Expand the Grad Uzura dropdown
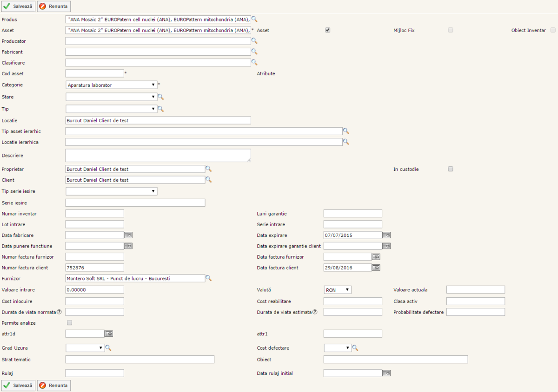The image size is (558, 392). (x=86, y=348)
